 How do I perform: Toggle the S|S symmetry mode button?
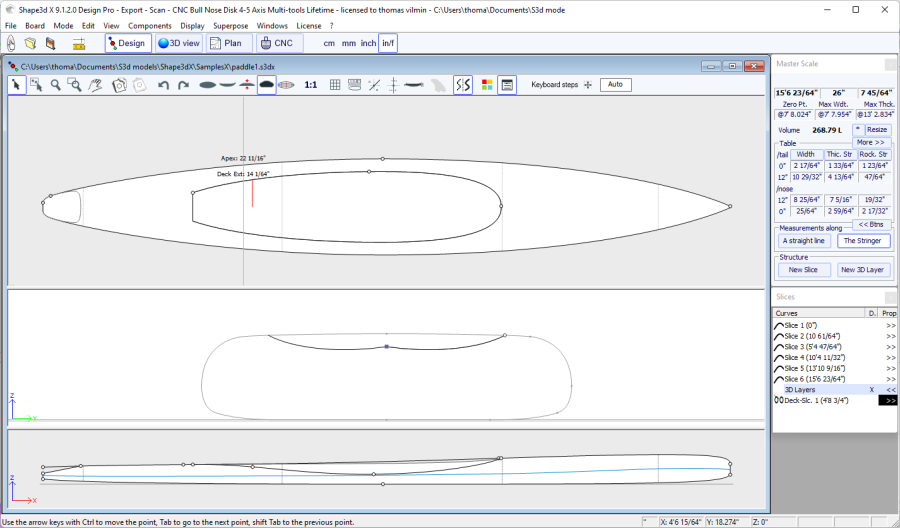[463, 85]
